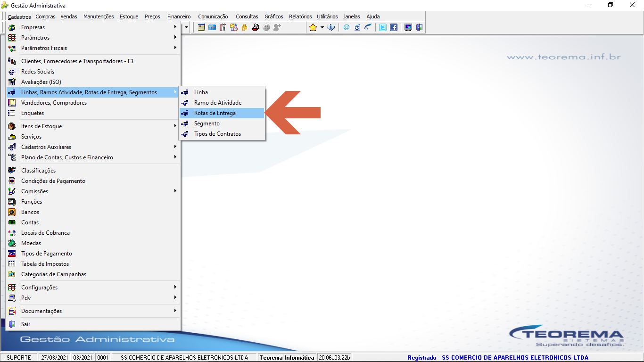Click the clipboard with number 5 icon
644x362 pixels.
(x=223, y=27)
